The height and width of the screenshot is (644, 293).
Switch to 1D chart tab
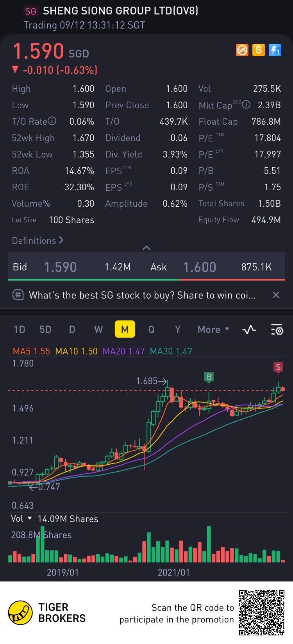coord(20,329)
